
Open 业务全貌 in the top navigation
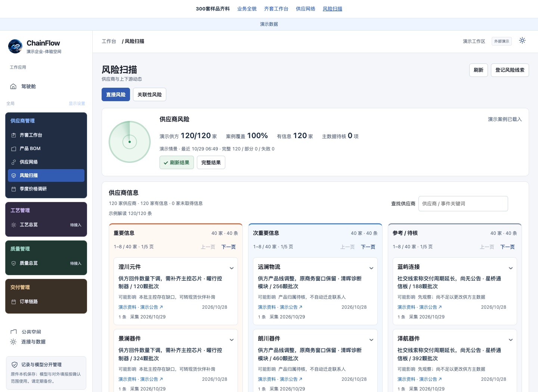pos(247,9)
